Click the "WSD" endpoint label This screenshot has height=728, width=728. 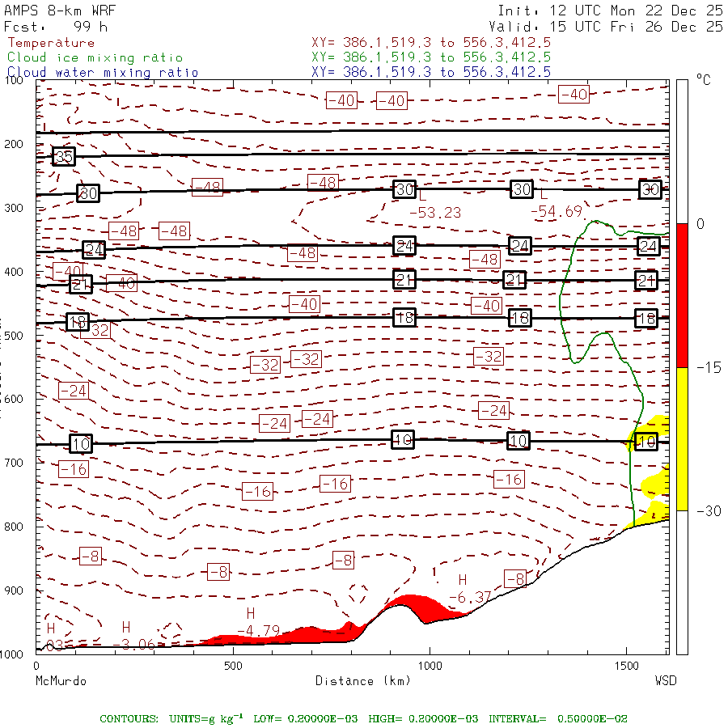pos(666,680)
